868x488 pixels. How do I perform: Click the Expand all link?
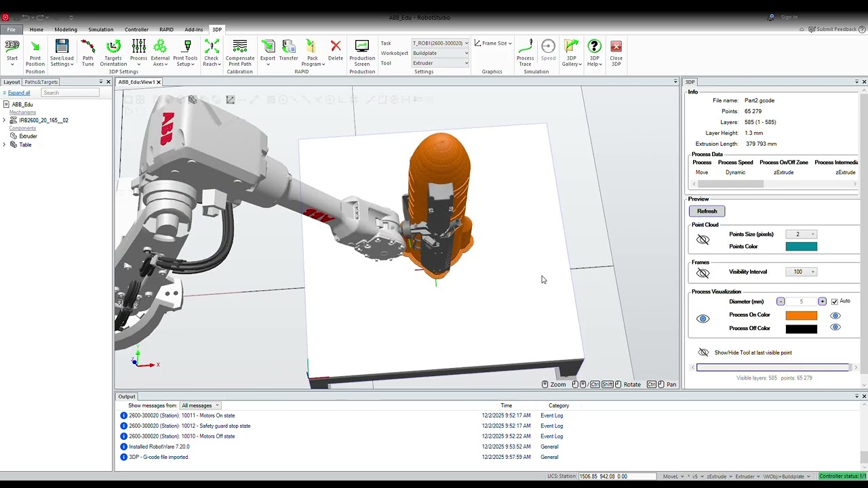(19, 93)
